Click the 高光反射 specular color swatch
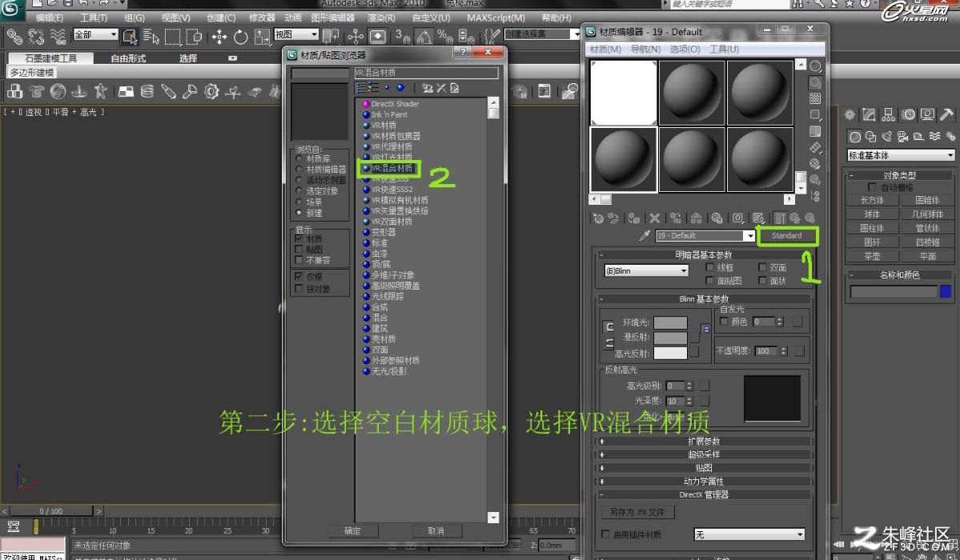Image resolution: width=960 pixels, height=560 pixels. tap(670, 353)
